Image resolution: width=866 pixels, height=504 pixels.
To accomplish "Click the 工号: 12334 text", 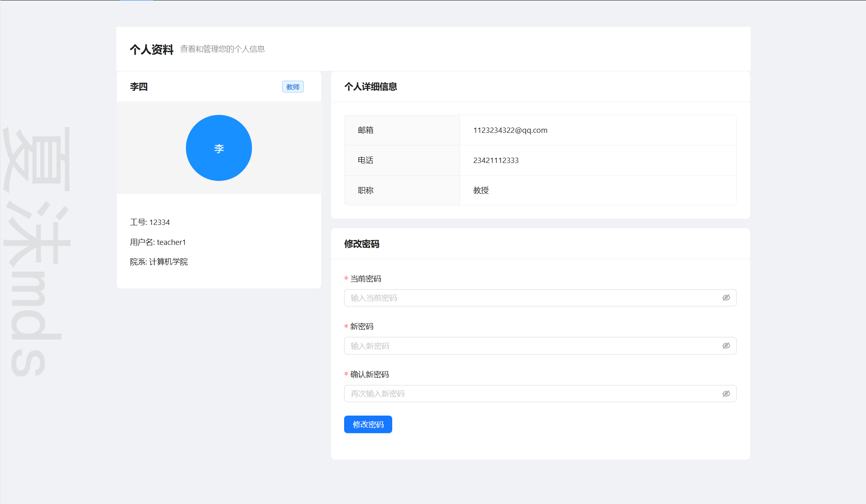I will [x=150, y=222].
